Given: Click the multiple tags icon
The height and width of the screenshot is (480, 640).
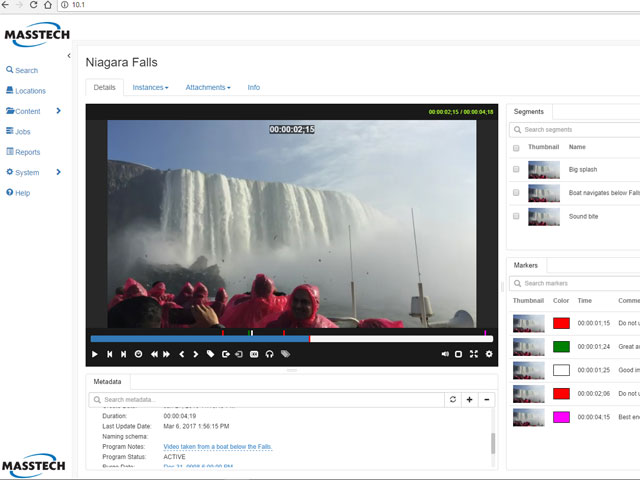Looking at the screenshot, I should tap(285, 354).
